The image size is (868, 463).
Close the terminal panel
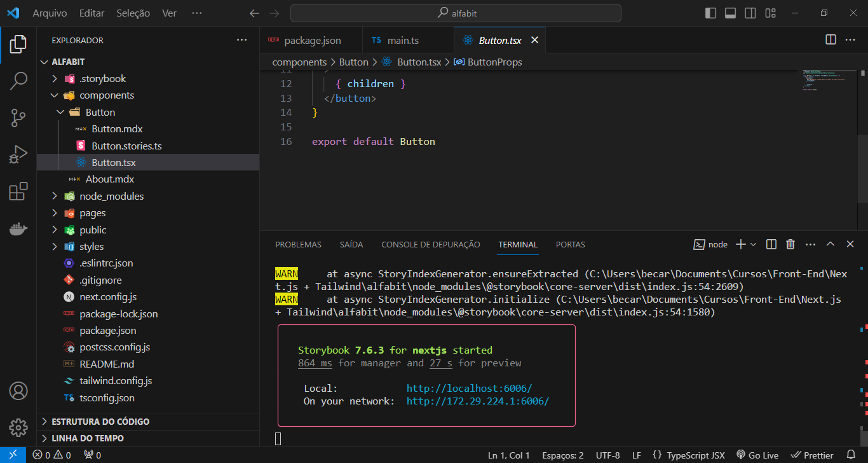pos(850,244)
